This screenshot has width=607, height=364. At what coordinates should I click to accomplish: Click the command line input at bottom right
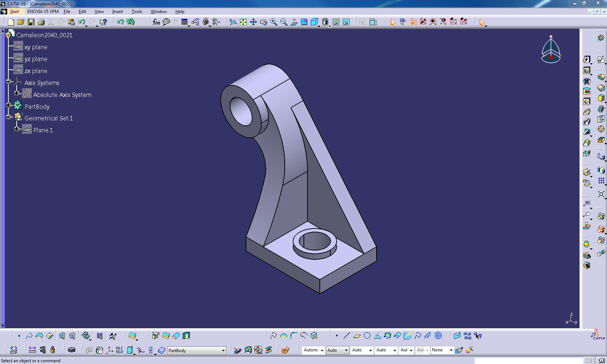coord(529,360)
